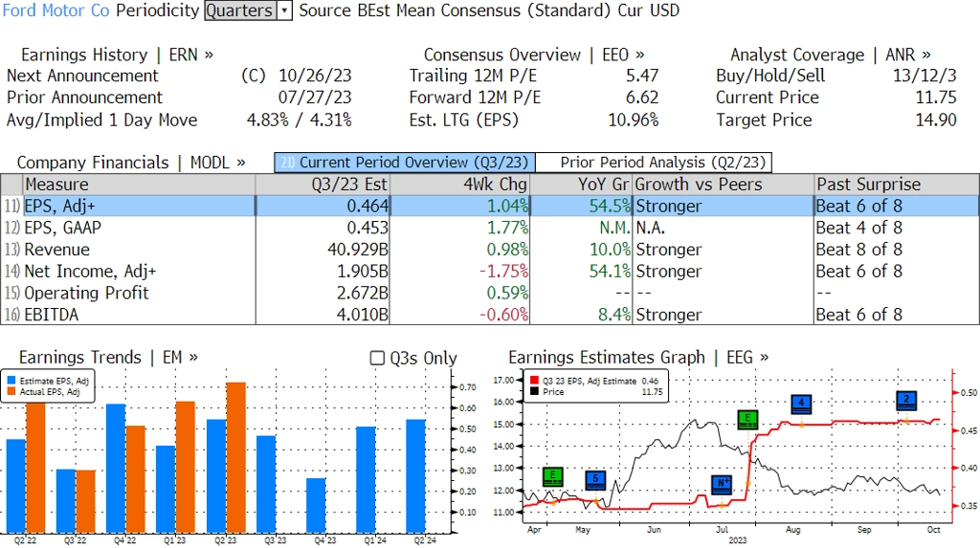The image size is (980, 548).
Task: Select row 12 EPS, GAAP
Action: [490, 228]
